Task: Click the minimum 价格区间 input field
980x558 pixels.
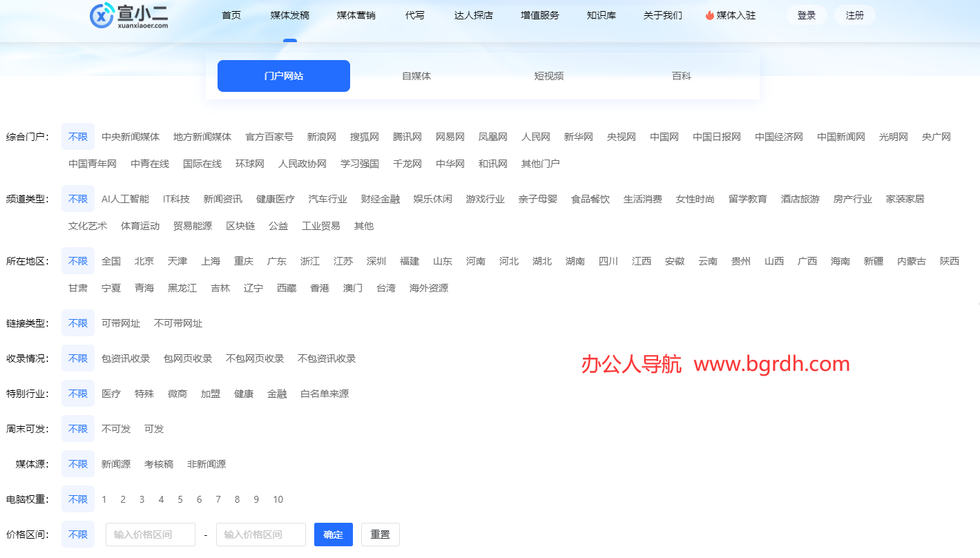Action: click(x=151, y=535)
